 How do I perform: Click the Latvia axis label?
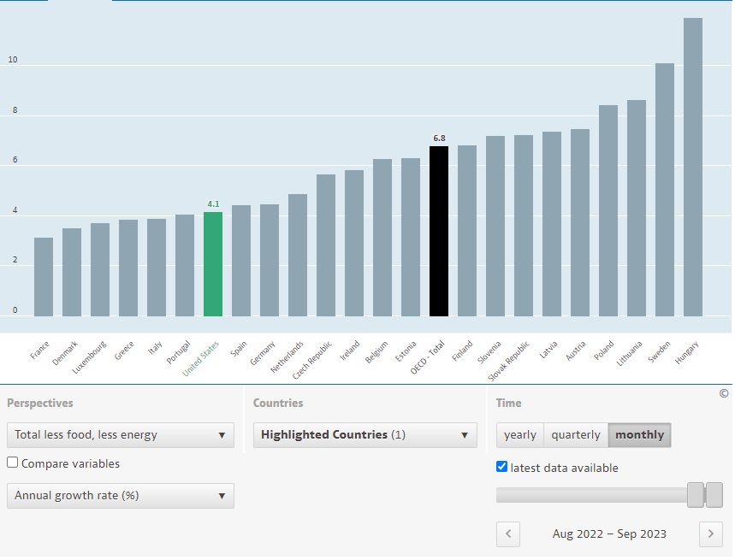pyautogui.click(x=549, y=351)
